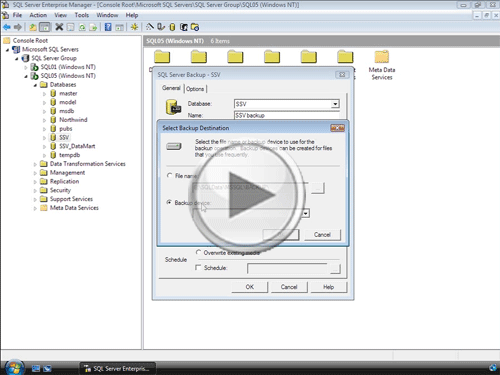
Task: Click the large Play video overlay button
Action: pos(248,196)
